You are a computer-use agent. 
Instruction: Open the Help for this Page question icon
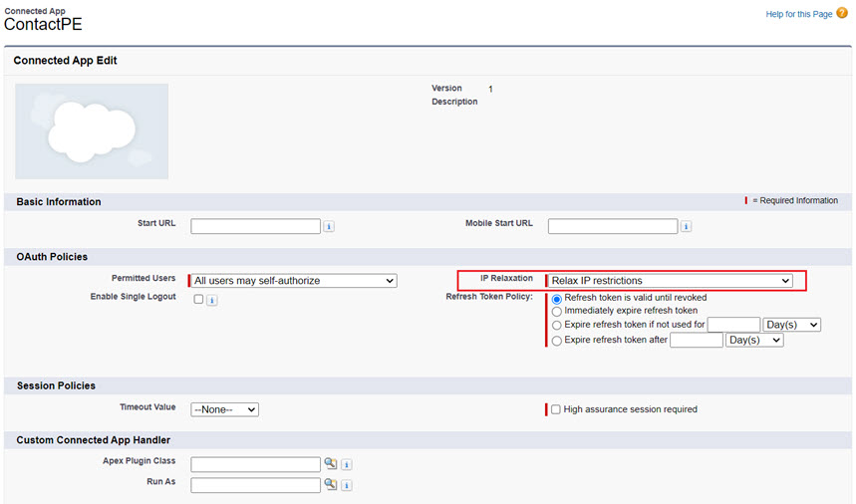[x=842, y=13]
